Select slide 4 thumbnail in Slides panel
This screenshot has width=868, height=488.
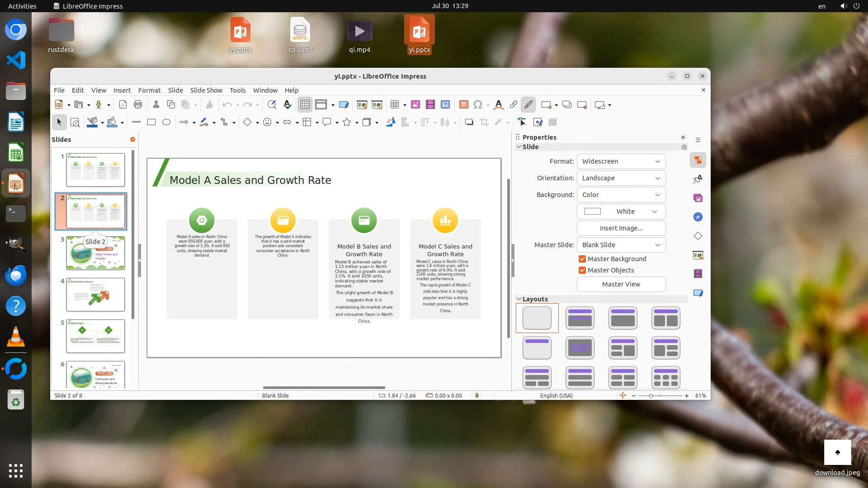click(x=95, y=295)
